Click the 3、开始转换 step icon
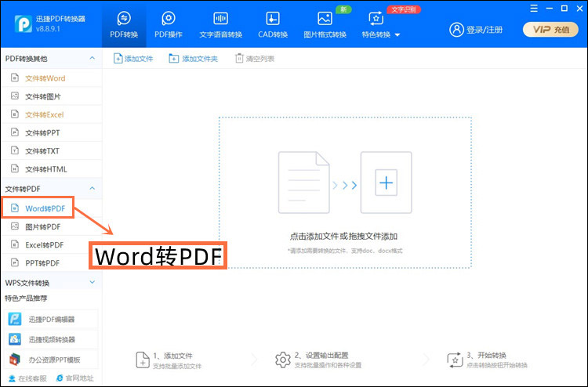This screenshot has height=387, width=588. point(455,360)
